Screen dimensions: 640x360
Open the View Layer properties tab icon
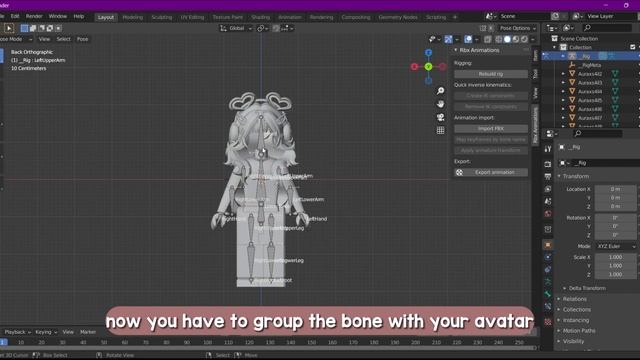click(548, 189)
